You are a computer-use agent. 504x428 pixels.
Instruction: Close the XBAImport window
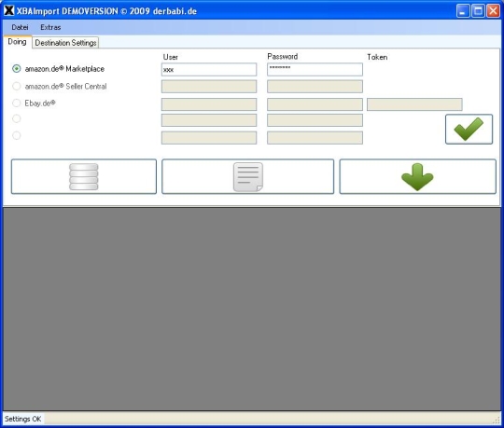tap(493, 11)
